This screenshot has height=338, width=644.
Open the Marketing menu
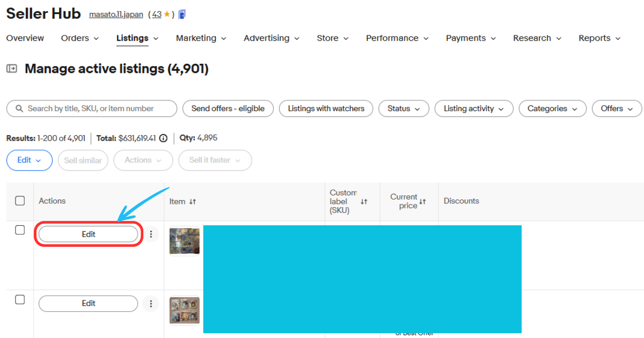coord(201,38)
